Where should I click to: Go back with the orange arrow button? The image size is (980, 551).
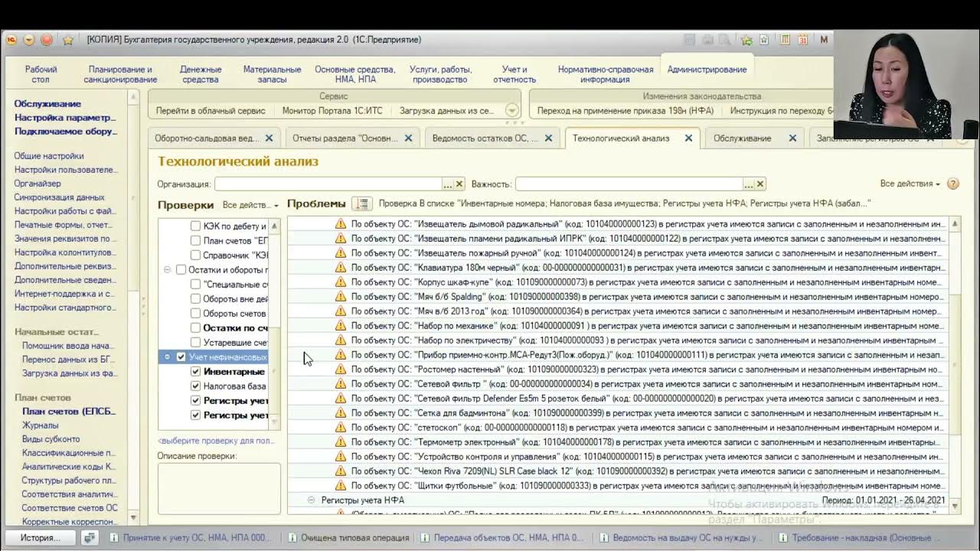coord(30,40)
